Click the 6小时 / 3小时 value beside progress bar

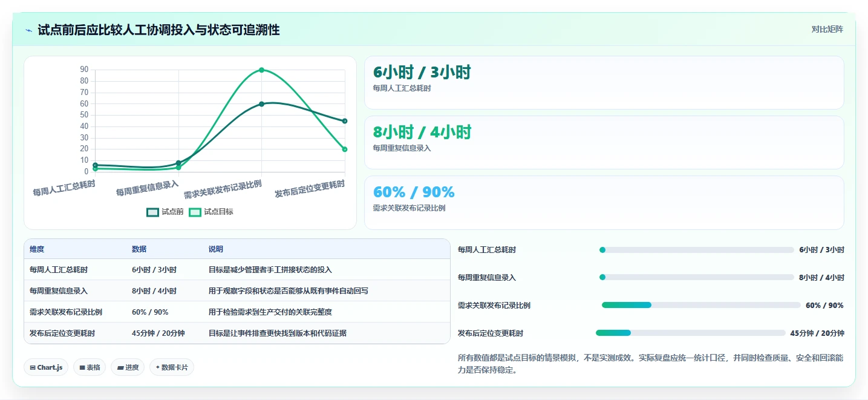821,250
